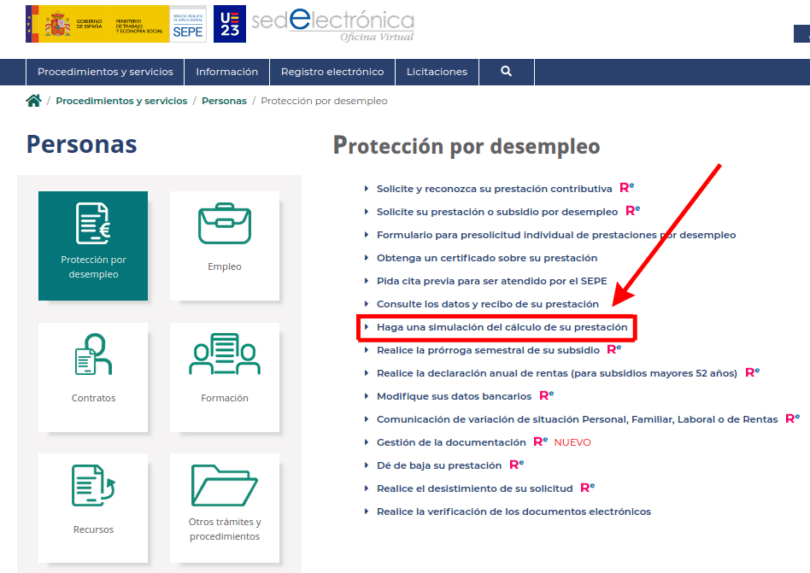The width and height of the screenshot is (810, 573).
Task: Open the Contratos tile
Action: (93, 377)
